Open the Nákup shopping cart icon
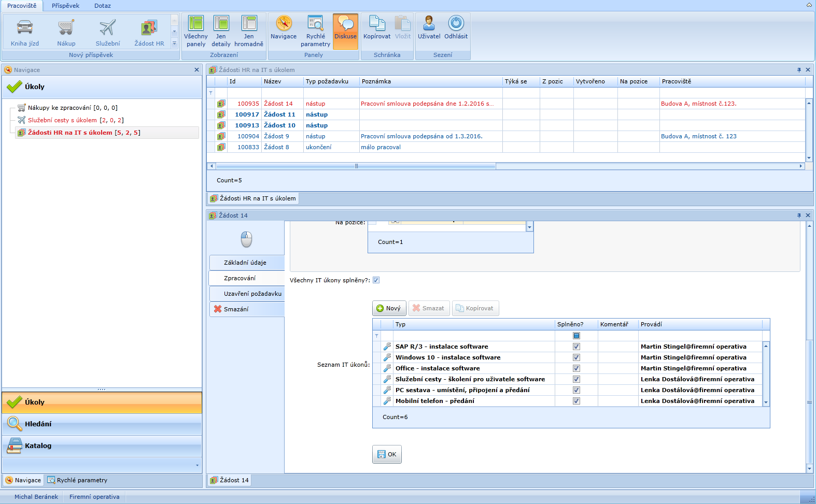This screenshot has height=504, width=816. 66,27
